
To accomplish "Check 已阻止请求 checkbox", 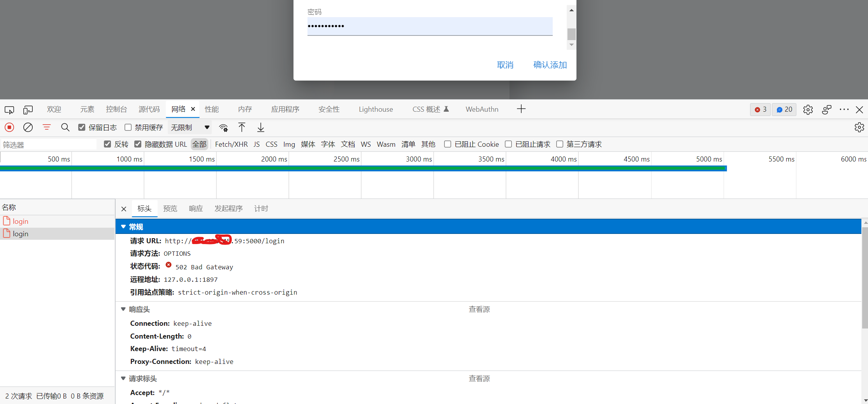I will click(508, 144).
